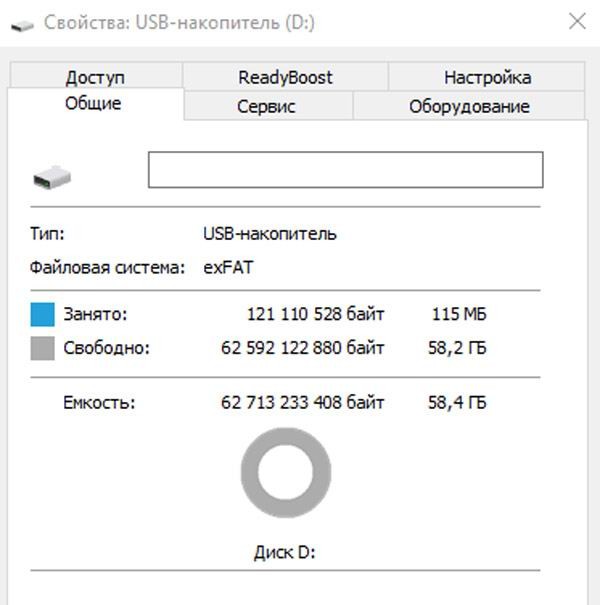This screenshot has width=600, height=605.
Task: Click the capacity value 62 713 233 408 байт
Action: click(302, 403)
